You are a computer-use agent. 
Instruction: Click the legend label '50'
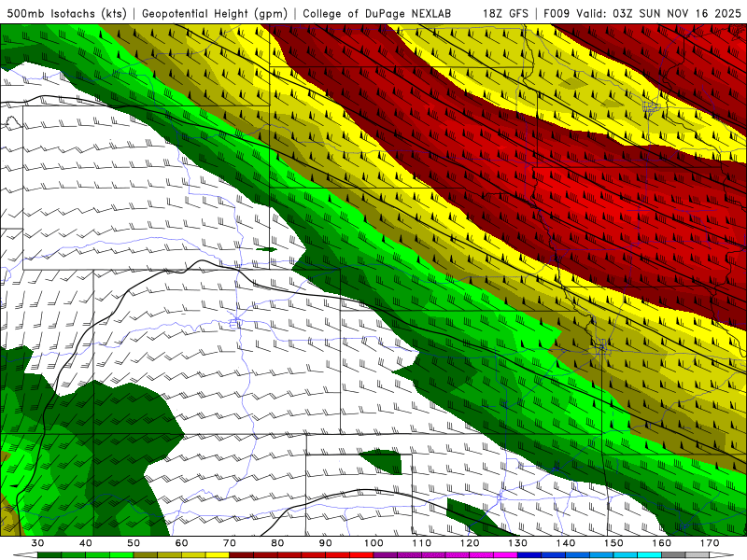click(x=134, y=543)
